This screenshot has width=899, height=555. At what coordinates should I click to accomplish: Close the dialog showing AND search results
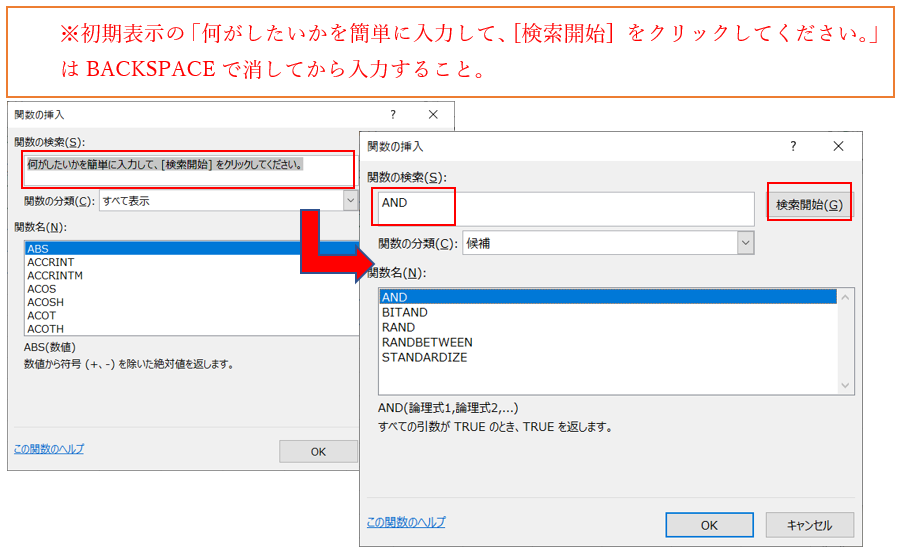pos(838,146)
